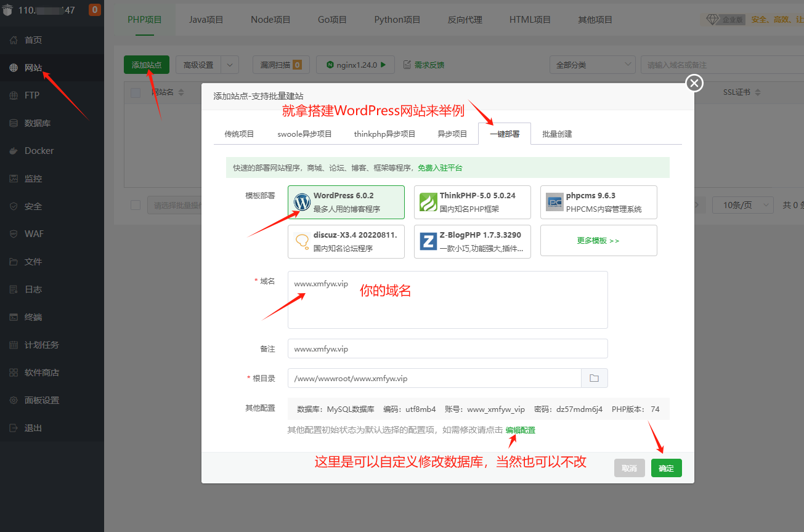Expand the 高级设置 dropdown arrow
The width and height of the screenshot is (804, 532).
[230, 65]
